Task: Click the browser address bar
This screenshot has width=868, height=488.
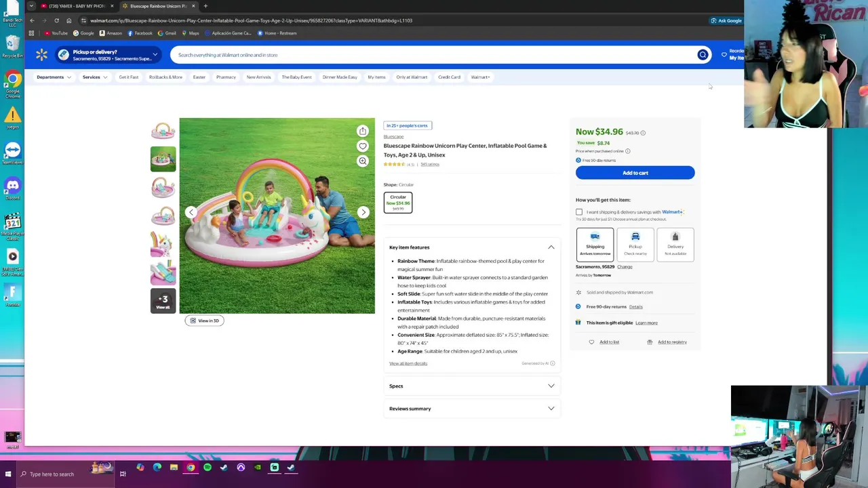Action: (x=393, y=20)
